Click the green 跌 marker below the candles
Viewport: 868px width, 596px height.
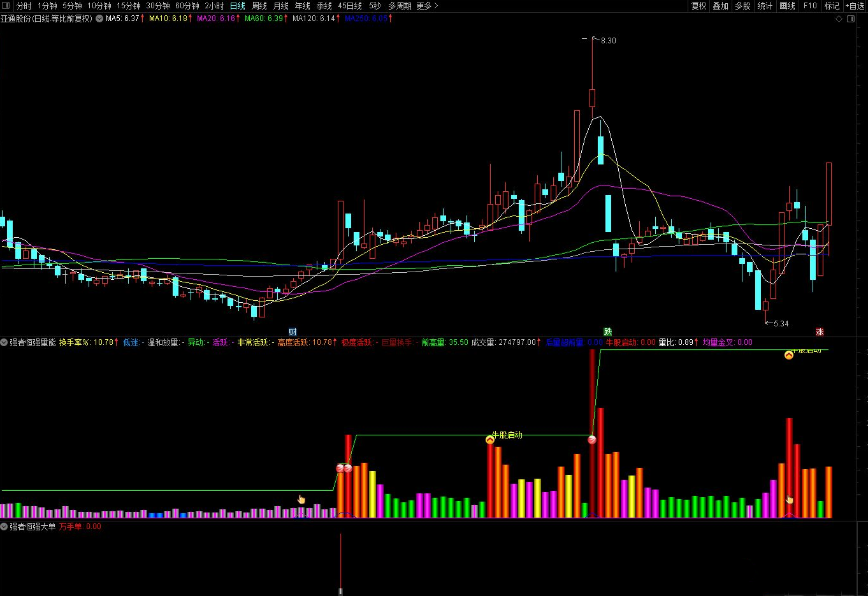tap(608, 332)
